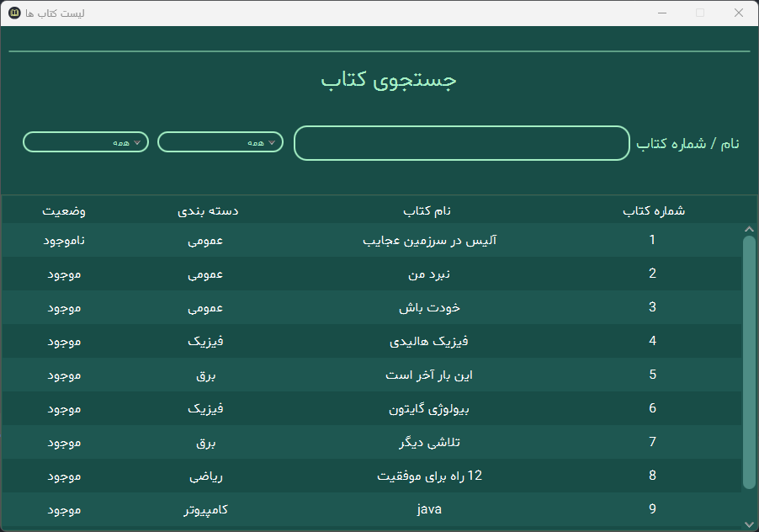Image resolution: width=759 pixels, height=532 pixels.
Task: Select the row 'این بار آخر است'
Action: [372, 375]
